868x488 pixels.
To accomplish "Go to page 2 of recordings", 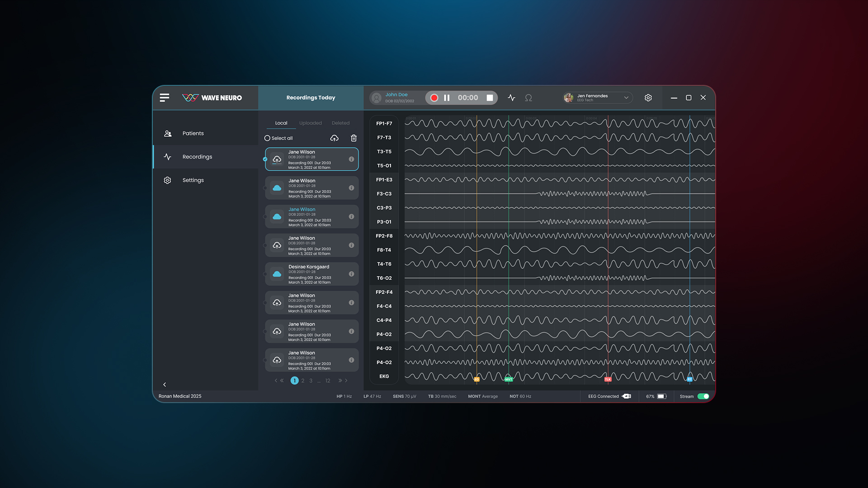I will 303,381.
